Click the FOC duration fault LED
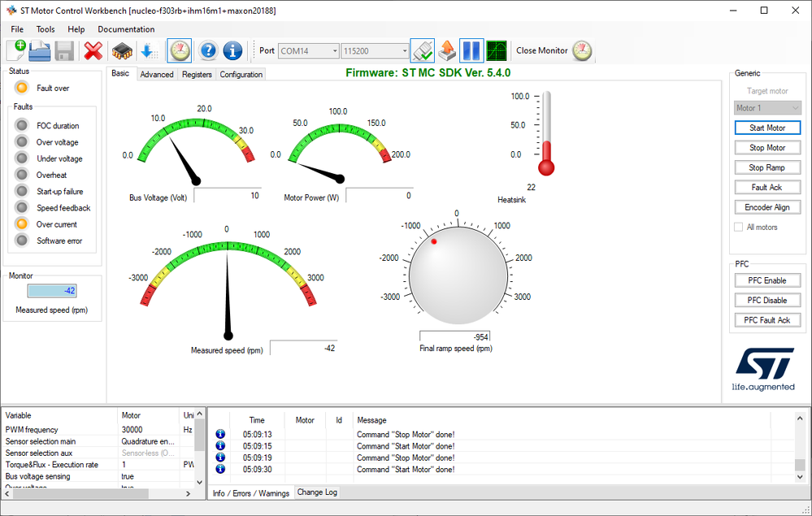 click(22, 125)
